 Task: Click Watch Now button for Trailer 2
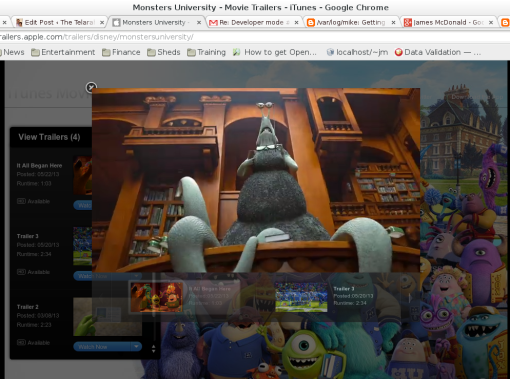pyautogui.click(x=102, y=347)
